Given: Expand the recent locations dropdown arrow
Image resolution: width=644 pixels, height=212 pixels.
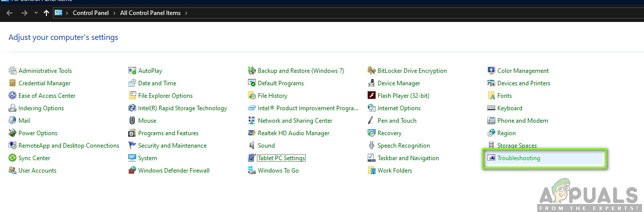Looking at the screenshot, I should point(36,13).
